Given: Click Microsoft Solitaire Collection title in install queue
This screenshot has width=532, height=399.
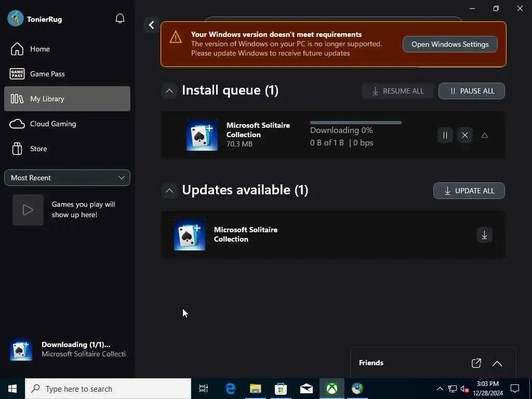Looking at the screenshot, I should [x=258, y=130].
